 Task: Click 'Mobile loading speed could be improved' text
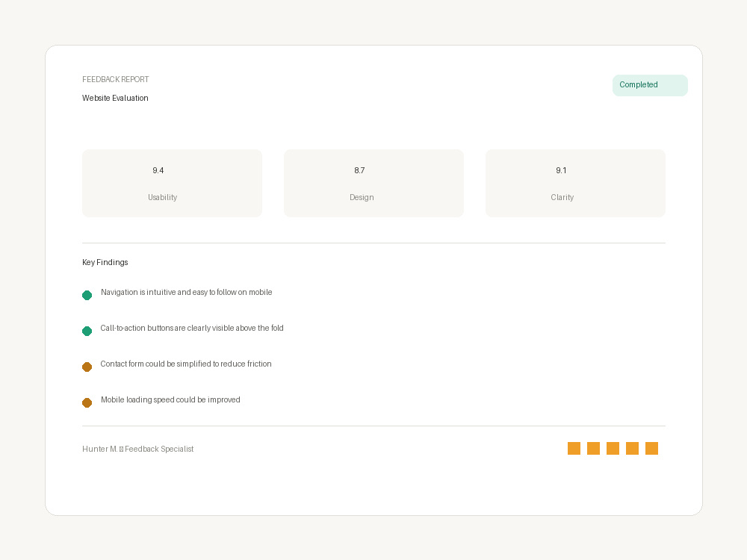[x=170, y=400]
